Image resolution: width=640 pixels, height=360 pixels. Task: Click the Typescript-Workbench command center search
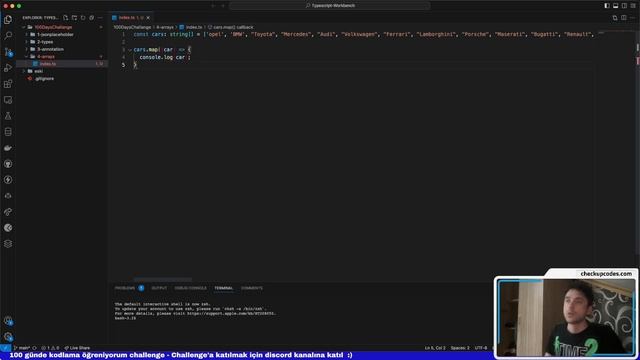pos(330,6)
